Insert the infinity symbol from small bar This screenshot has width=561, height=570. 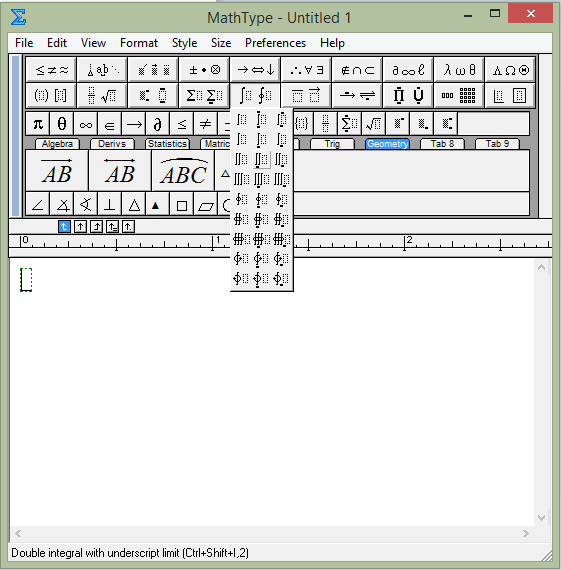coord(86,124)
